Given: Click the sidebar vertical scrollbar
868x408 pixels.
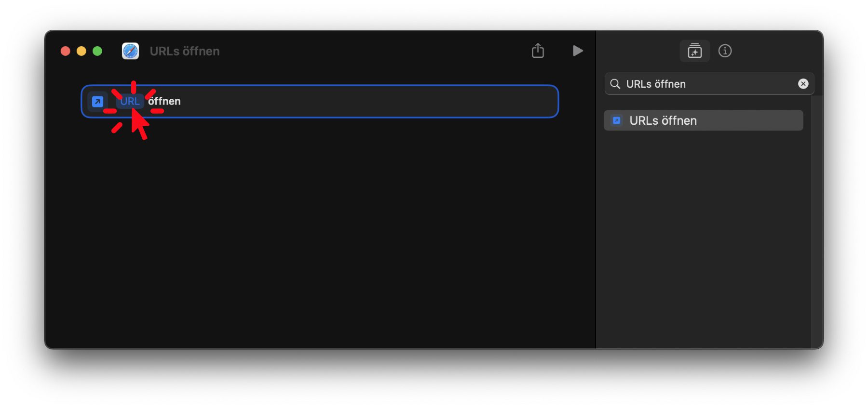Looking at the screenshot, I should click(817, 222).
